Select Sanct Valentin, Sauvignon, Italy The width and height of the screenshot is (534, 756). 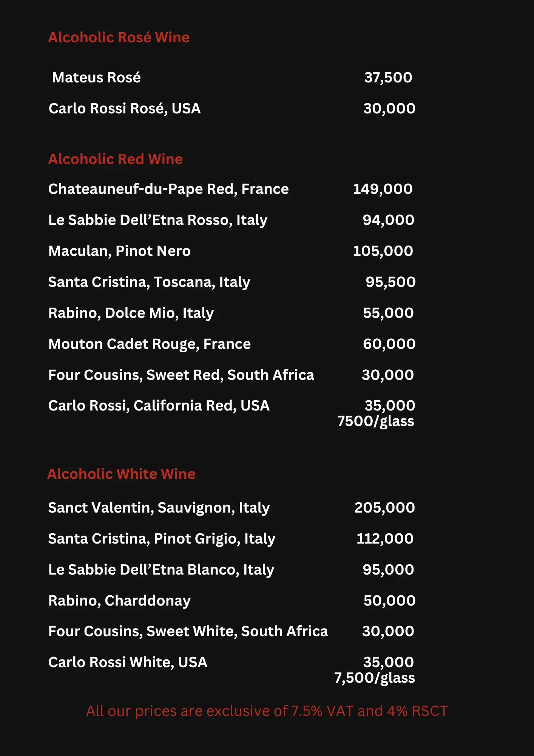(x=159, y=508)
